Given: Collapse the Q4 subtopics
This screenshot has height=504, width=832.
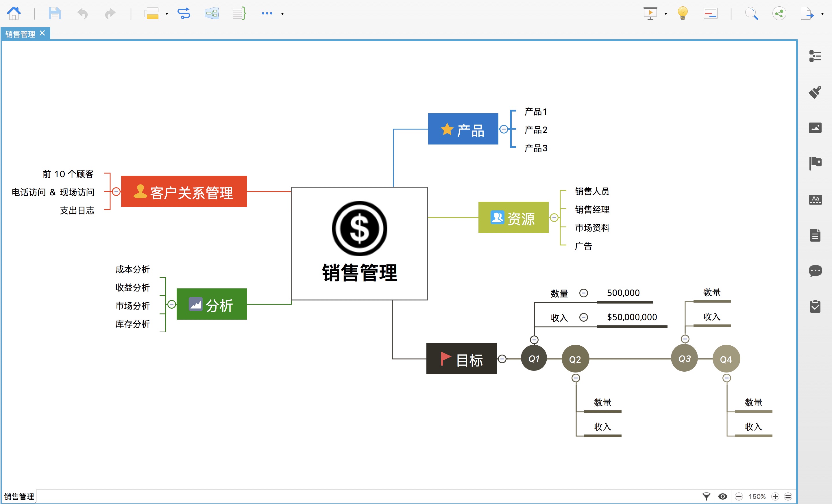Looking at the screenshot, I should (727, 378).
